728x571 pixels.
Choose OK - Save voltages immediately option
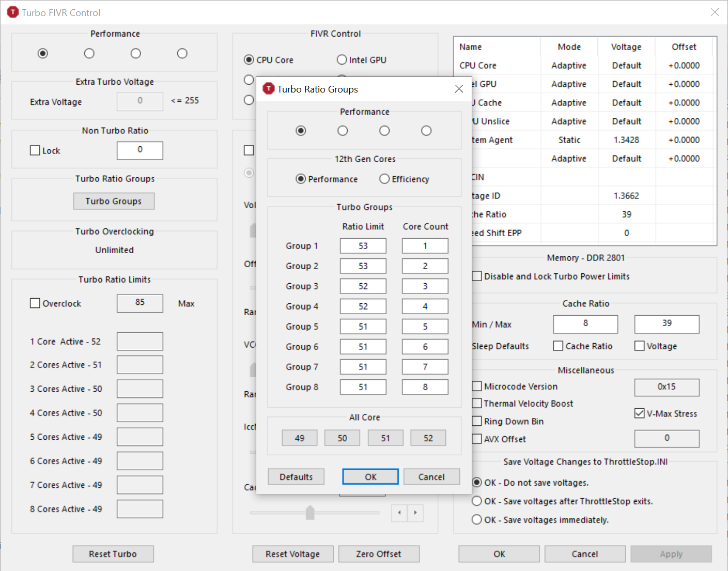[477, 520]
